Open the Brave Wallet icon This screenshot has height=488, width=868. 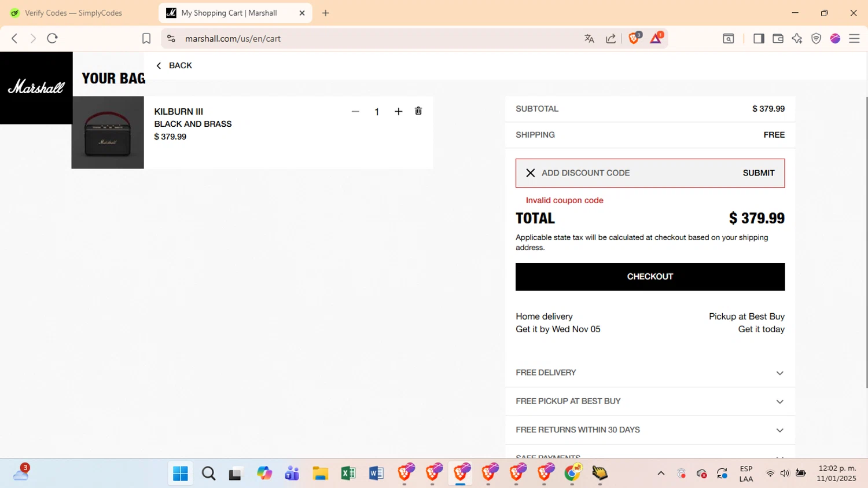click(778, 38)
